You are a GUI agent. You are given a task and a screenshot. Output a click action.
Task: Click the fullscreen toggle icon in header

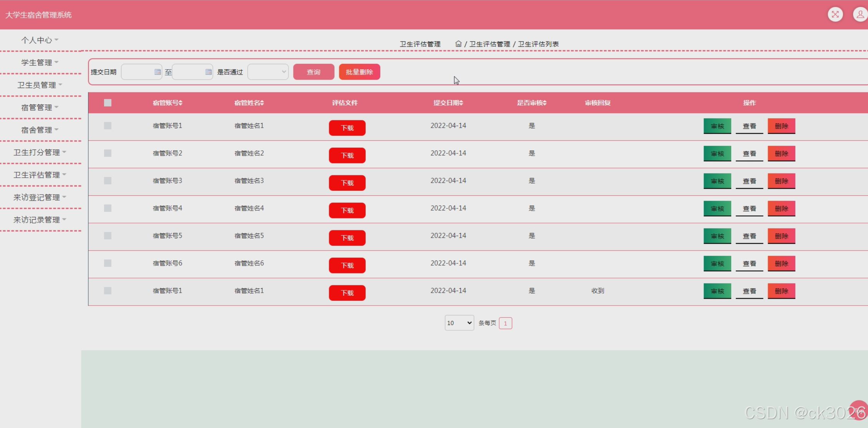pyautogui.click(x=835, y=15)
